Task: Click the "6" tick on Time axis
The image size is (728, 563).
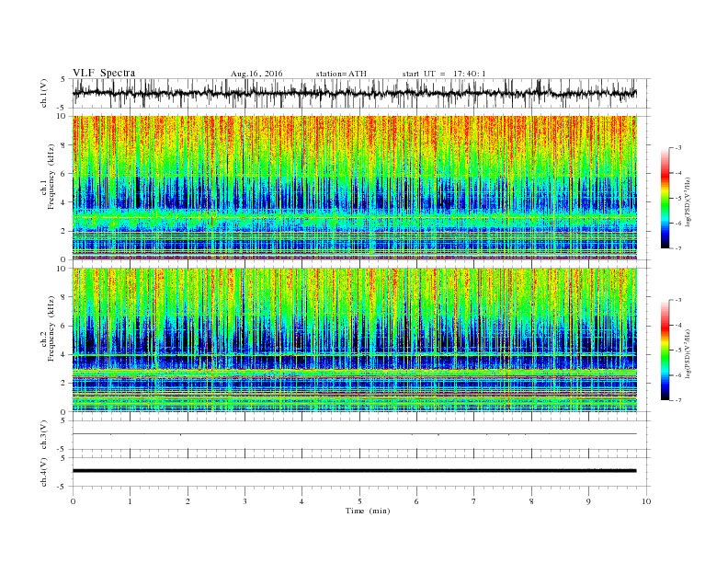Action: coord(416,501)
